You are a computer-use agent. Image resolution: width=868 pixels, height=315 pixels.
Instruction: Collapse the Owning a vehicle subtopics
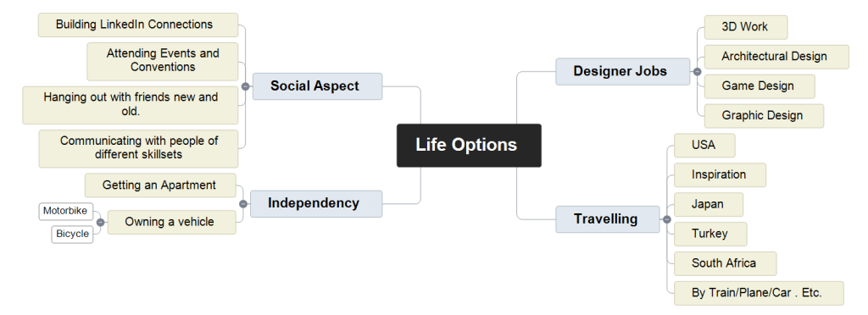(x=100, y=222)
